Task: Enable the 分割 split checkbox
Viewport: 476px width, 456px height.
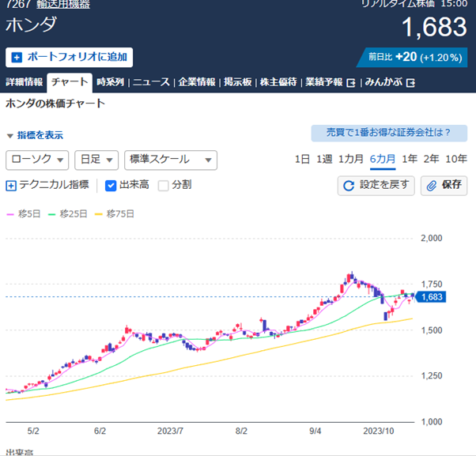Action: (164, 186)
